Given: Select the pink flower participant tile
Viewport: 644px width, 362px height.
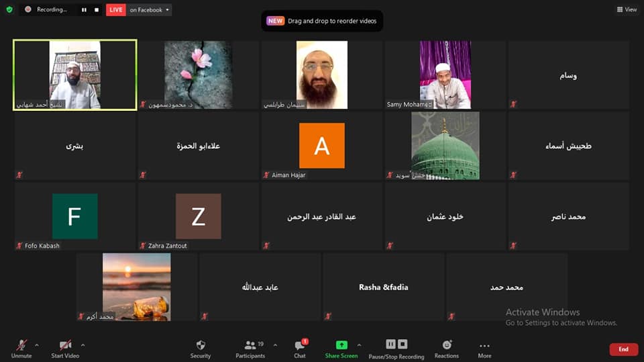Looking at the screenshot, I should pos(199,75).
